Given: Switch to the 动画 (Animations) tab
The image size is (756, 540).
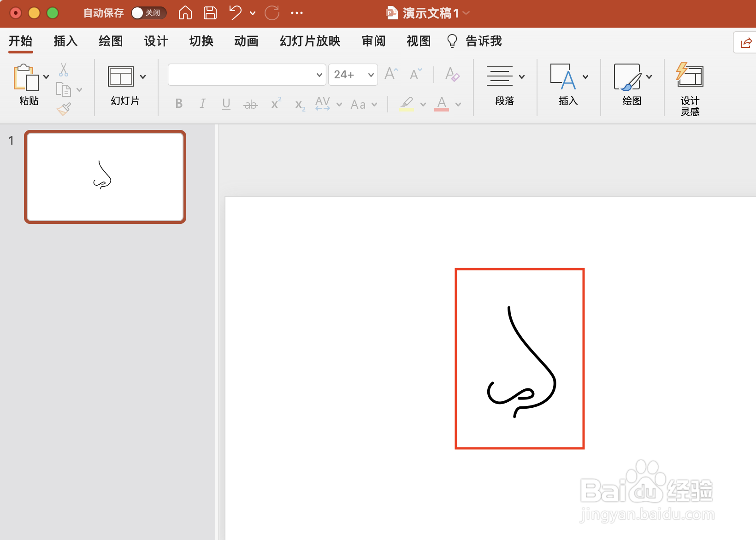Looking at the screenshot, I should [246, 41].
